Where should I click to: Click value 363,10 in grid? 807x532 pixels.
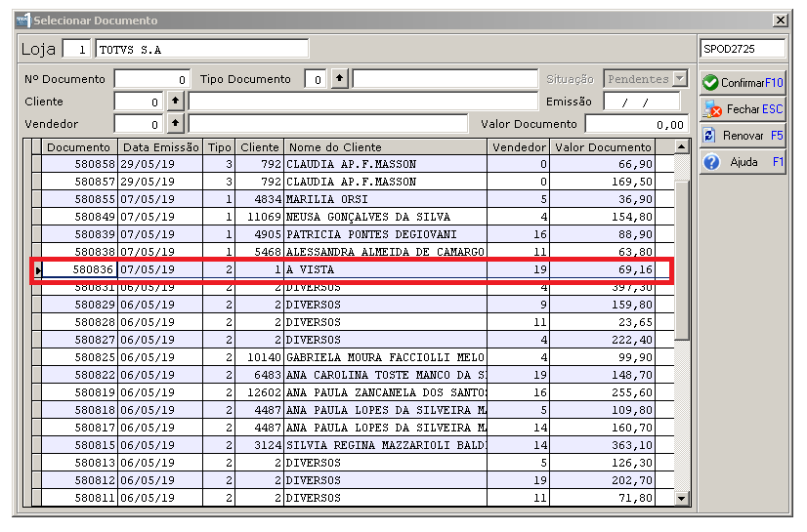(632, 445)
